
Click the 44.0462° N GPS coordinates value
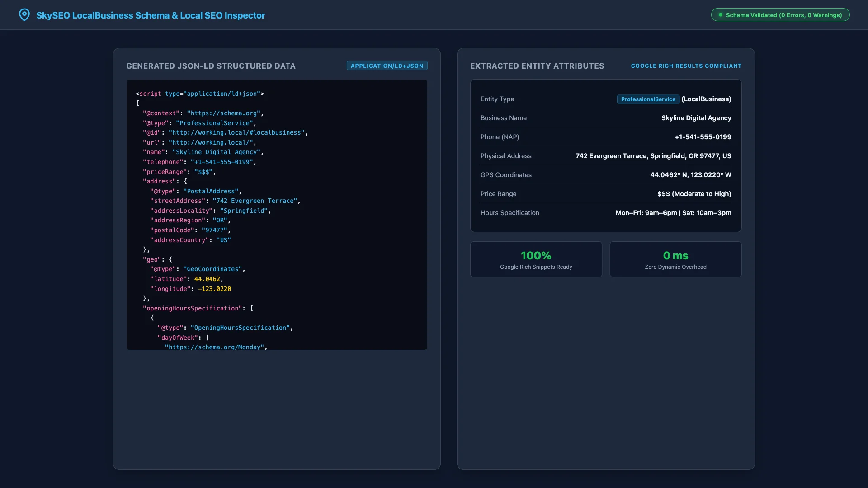(691, 175)
